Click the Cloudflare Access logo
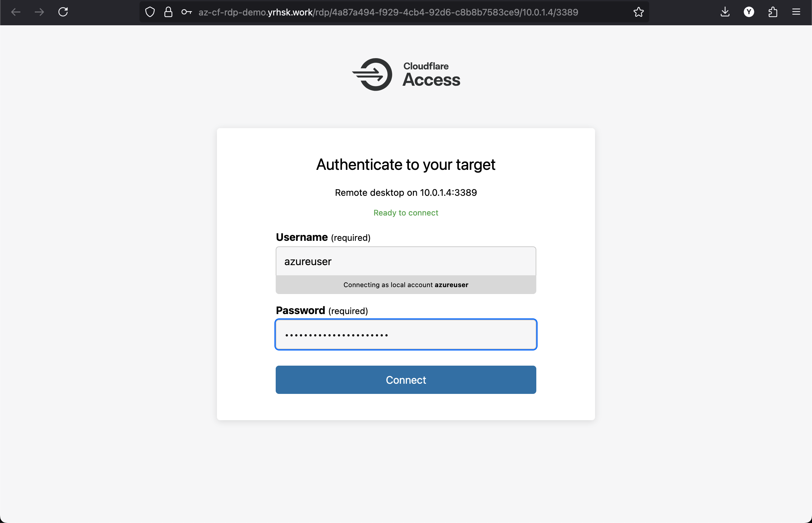812x523 pixels. pyautogui.click(x=406, y=74)
